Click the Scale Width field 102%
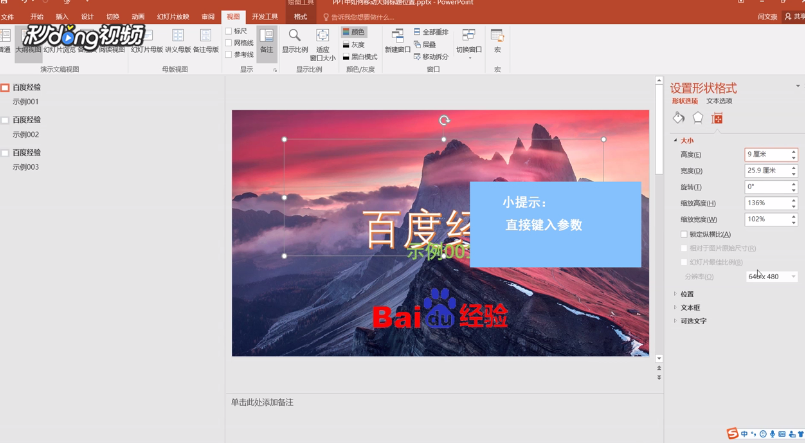 768,219
